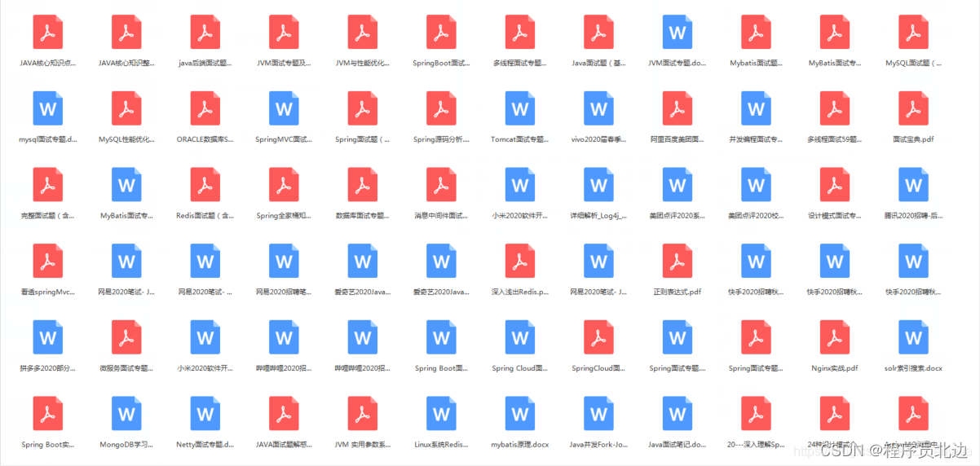Click the file name 'Java并发Fork-Jo...'

point(599,445)
